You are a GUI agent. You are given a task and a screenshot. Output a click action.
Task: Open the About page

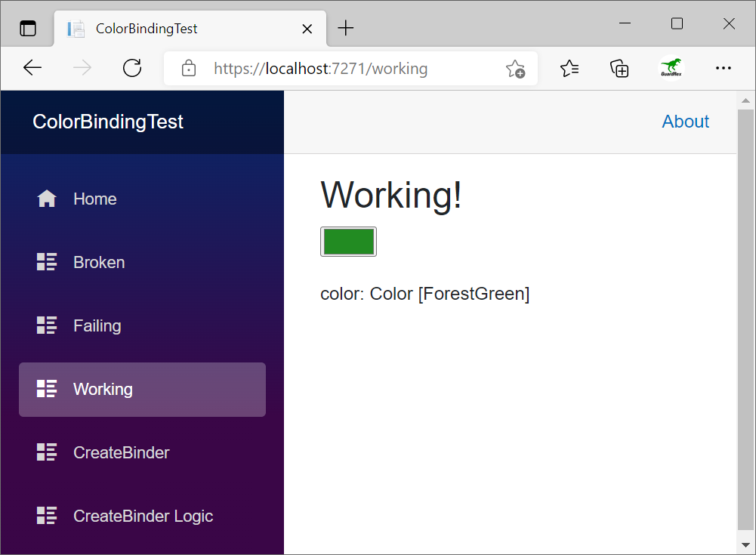(685, 121)
